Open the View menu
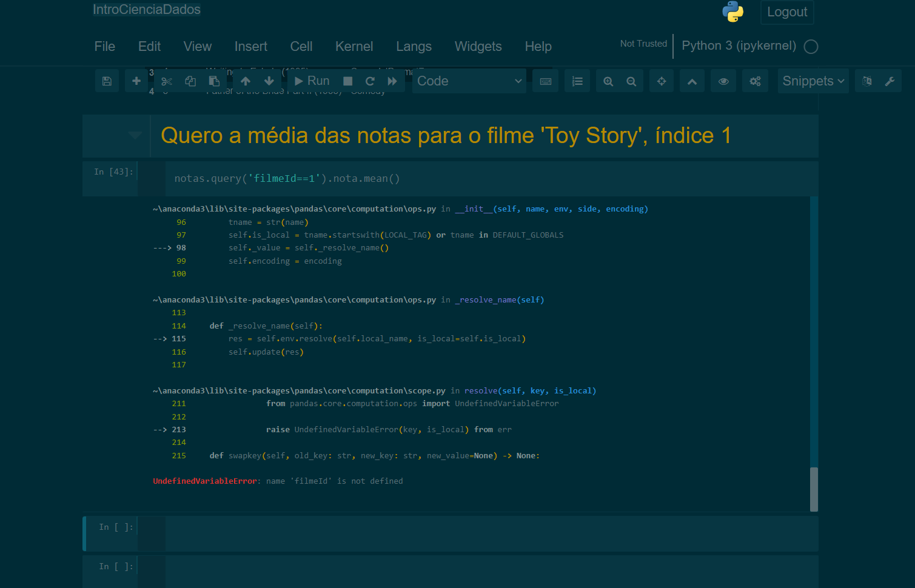915x588 pixels. (x=198, y=47)
